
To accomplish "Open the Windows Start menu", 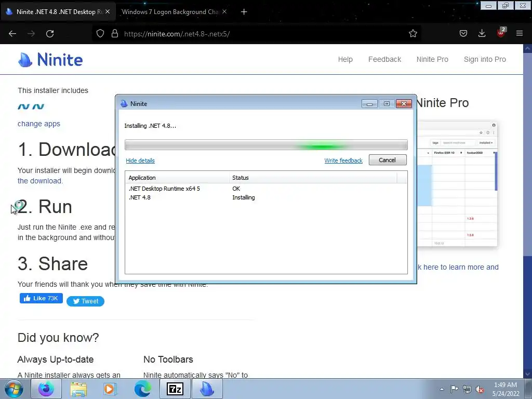I will click(x=14, y=389).
